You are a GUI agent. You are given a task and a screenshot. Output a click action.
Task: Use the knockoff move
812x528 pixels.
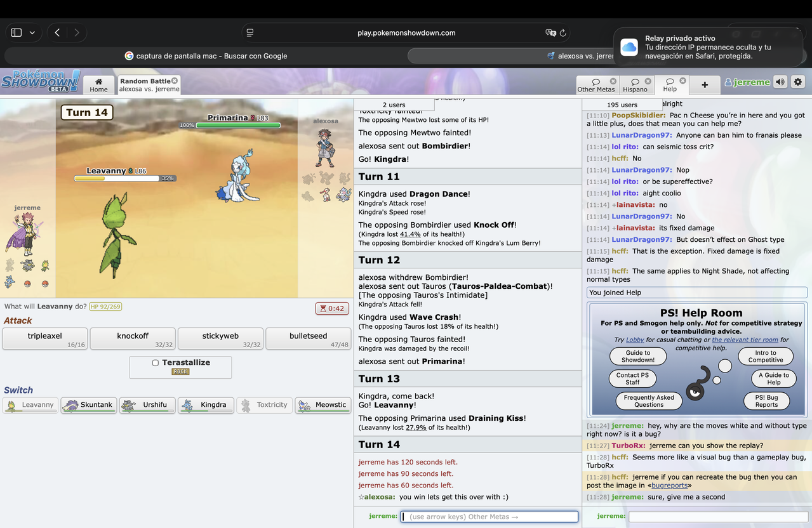(x=133, y=339)
